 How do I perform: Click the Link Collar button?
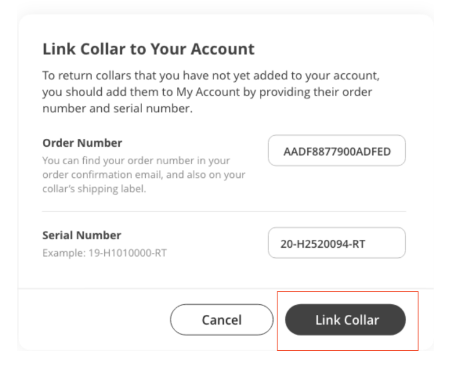tap(345, 320)
